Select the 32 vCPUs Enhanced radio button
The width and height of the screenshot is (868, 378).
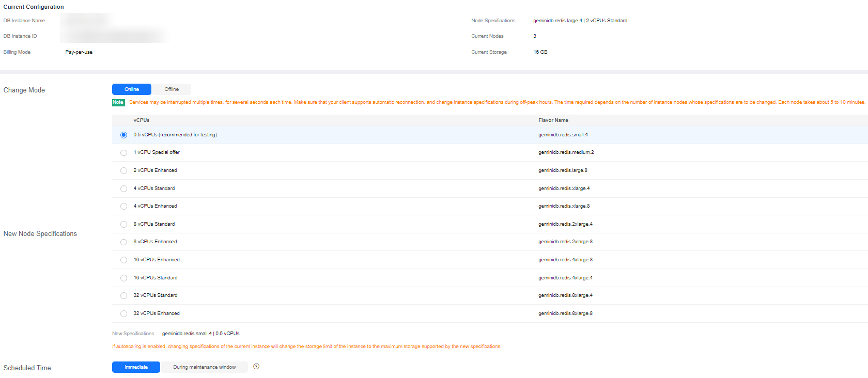[123, 313]
